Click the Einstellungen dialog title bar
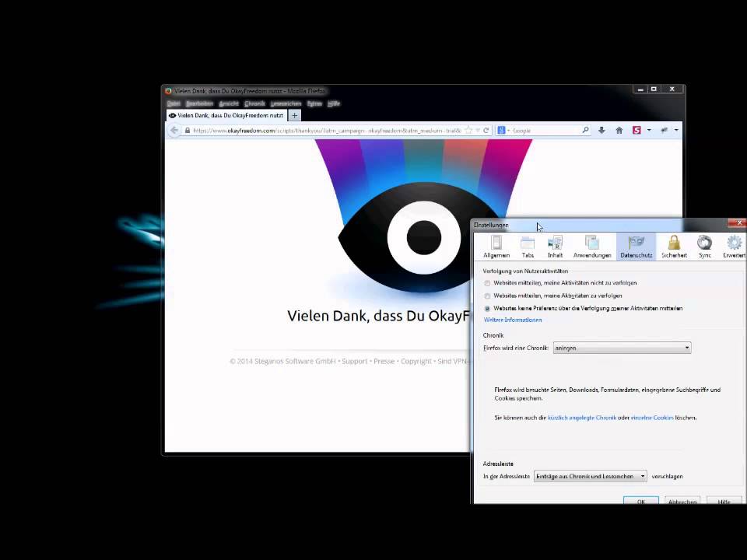The image size is (747, 560). 600,225
